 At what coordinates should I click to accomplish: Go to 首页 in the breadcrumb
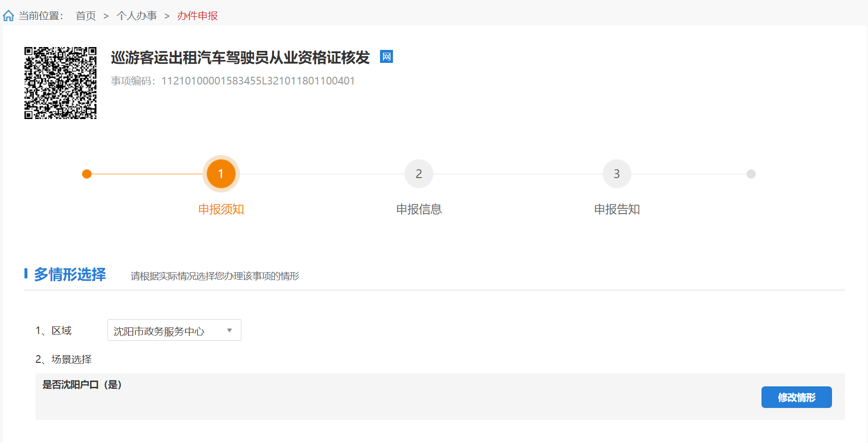point(86,16)
